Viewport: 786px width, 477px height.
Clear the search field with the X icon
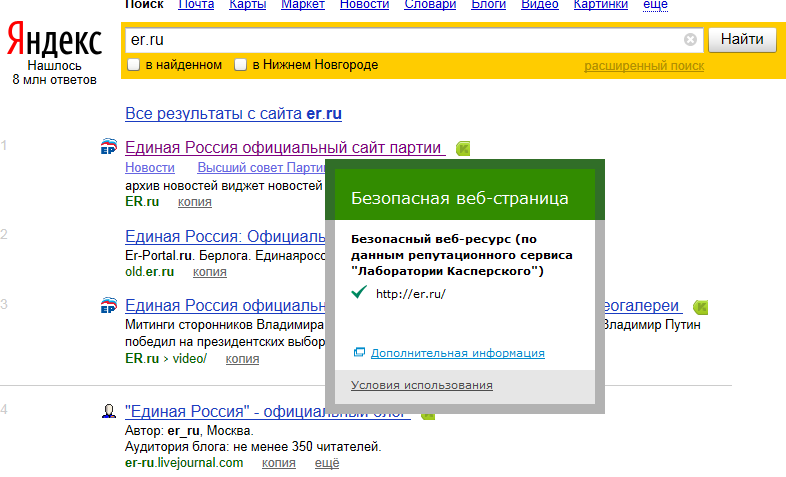pos(690,40)
